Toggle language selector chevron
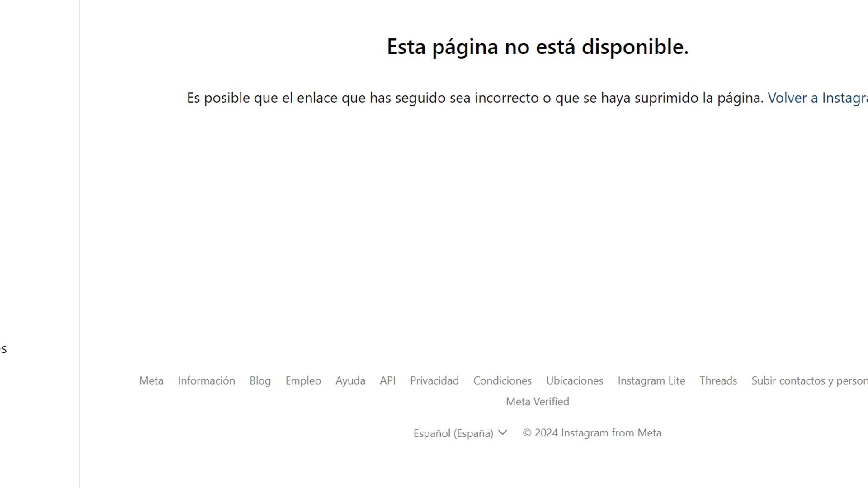 tap(503, 432)
